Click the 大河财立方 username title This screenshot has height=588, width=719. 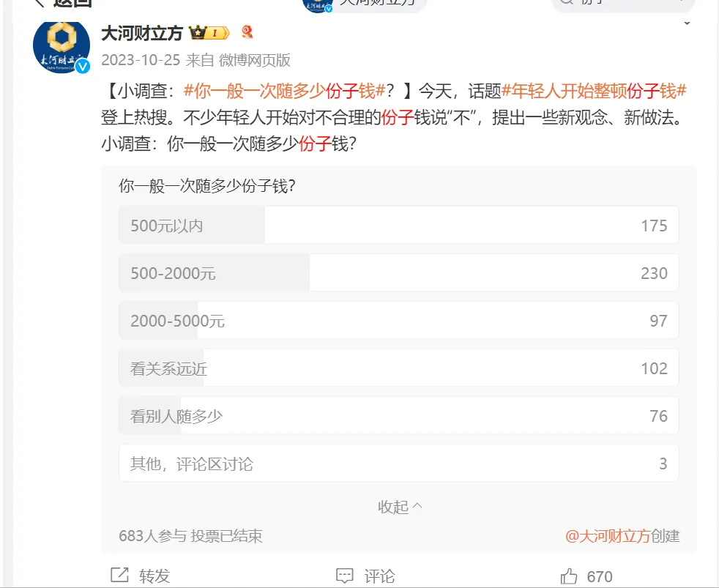142,34
